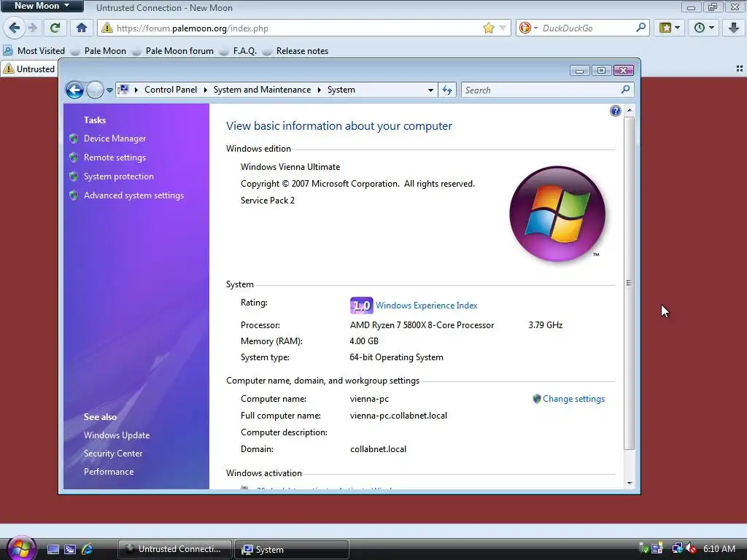Open the bookmarks menu button
747x560 pixels.
point(670,28)
